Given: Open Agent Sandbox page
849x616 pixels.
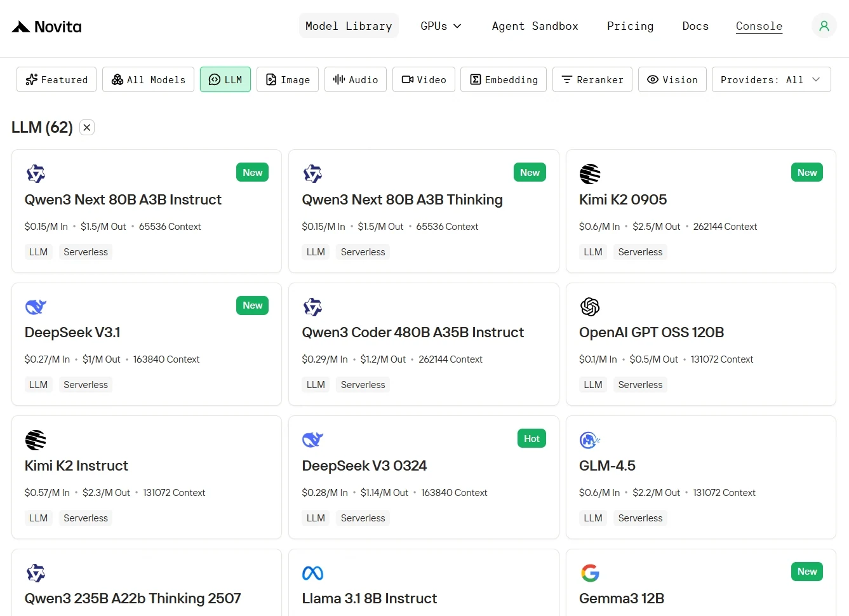Looking at the screenshot, I should (535, 26).
